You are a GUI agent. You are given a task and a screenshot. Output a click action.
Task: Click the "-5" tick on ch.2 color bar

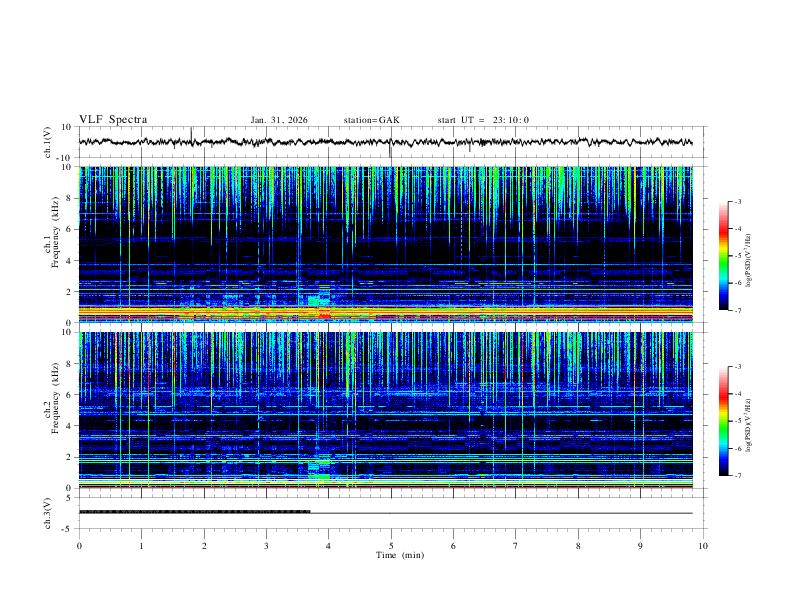point(737,421)
